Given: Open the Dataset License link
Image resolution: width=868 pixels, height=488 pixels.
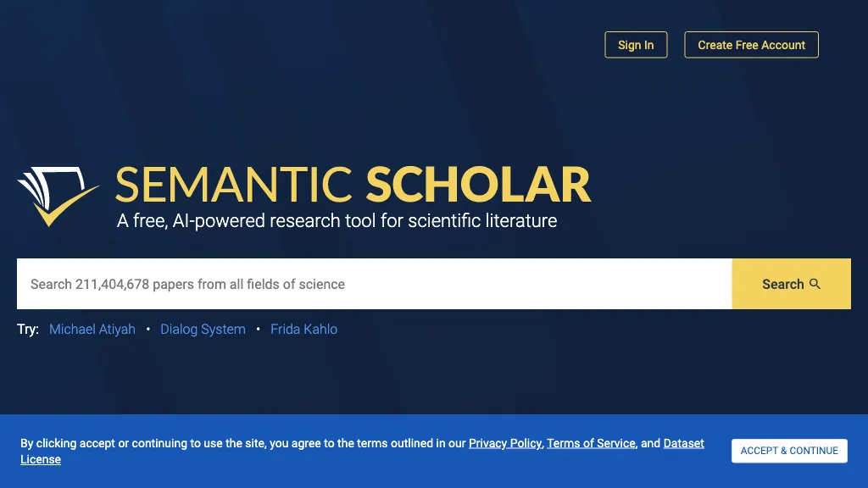Looking at the screenshot, I should pyautogui.click(x=683, y=443).
